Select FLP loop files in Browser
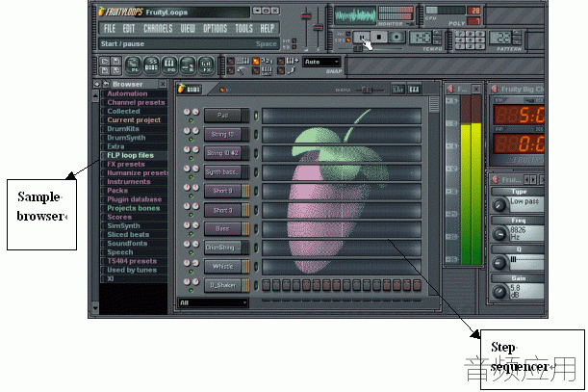This screenshot has height=392, width=588. [130, 155]
